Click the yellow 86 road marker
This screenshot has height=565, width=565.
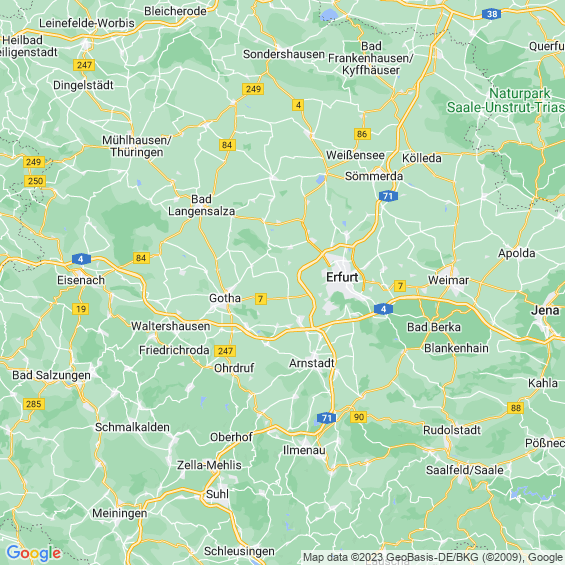[362, 134]
